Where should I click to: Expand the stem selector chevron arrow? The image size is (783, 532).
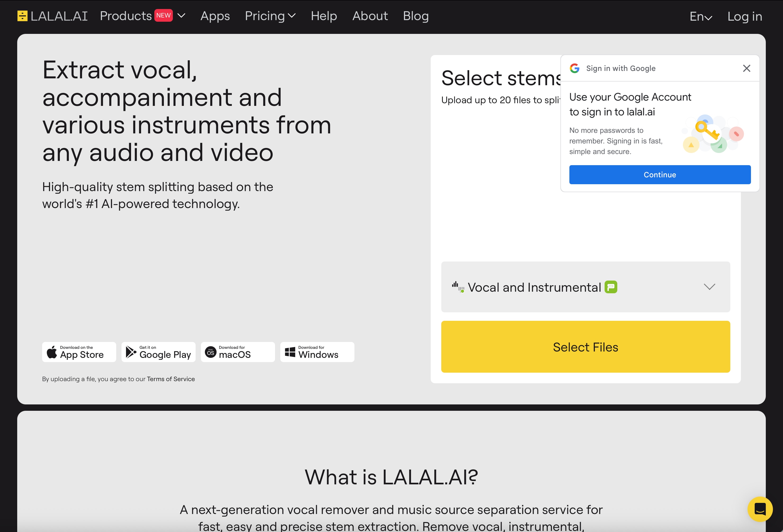(709, 287)
